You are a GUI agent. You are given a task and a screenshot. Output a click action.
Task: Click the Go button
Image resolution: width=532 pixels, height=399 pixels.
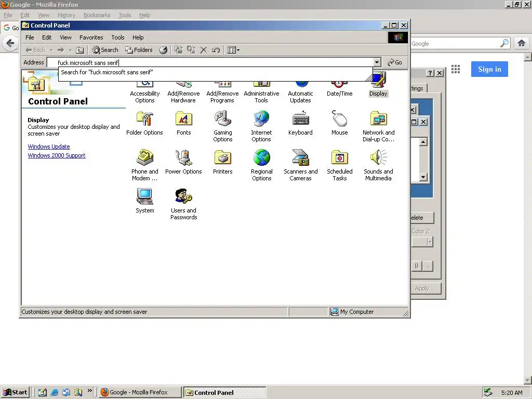pos(395,62)
